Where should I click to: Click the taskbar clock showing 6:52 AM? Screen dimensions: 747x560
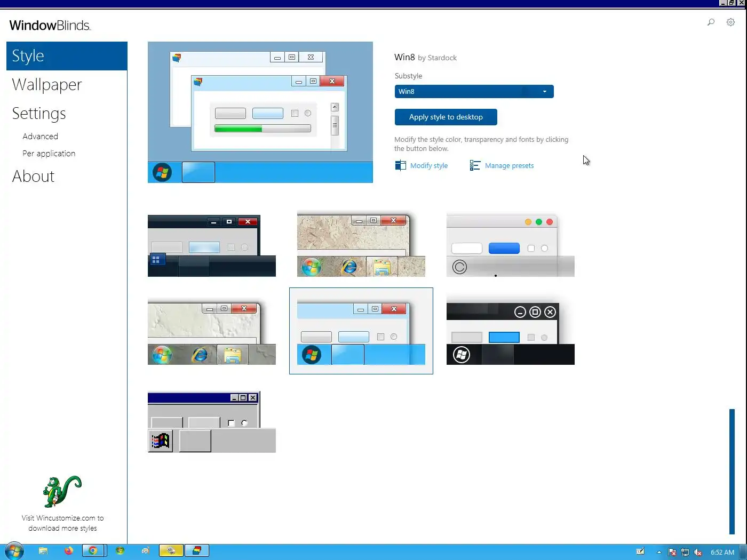722,553
